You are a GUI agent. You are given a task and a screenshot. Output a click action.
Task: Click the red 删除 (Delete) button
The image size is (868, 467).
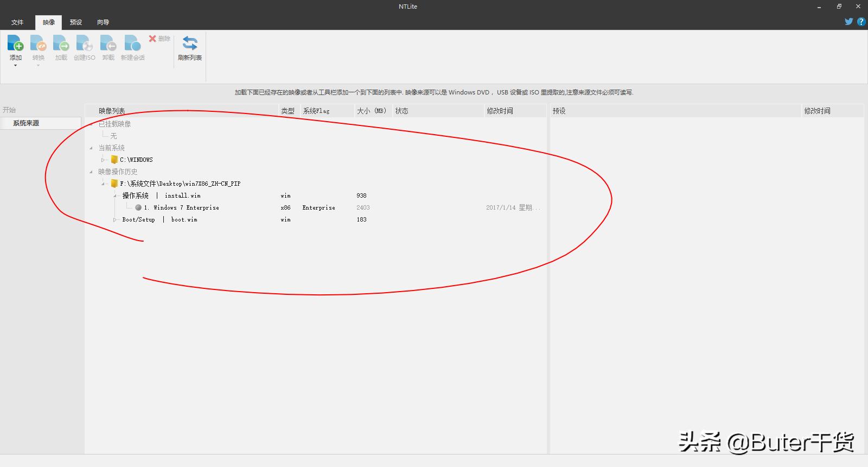tap(159, 39)
